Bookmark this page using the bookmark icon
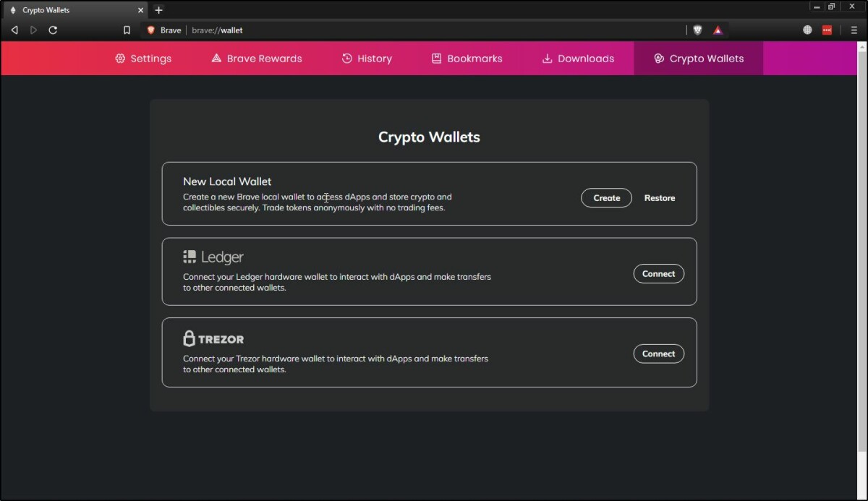 [127, 30]
